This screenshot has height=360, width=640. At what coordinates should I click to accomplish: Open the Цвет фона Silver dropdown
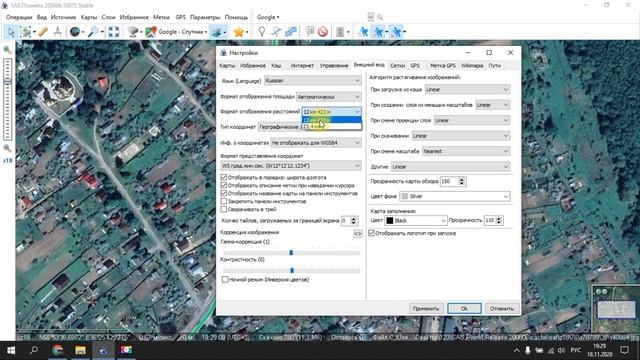point(455,196)
